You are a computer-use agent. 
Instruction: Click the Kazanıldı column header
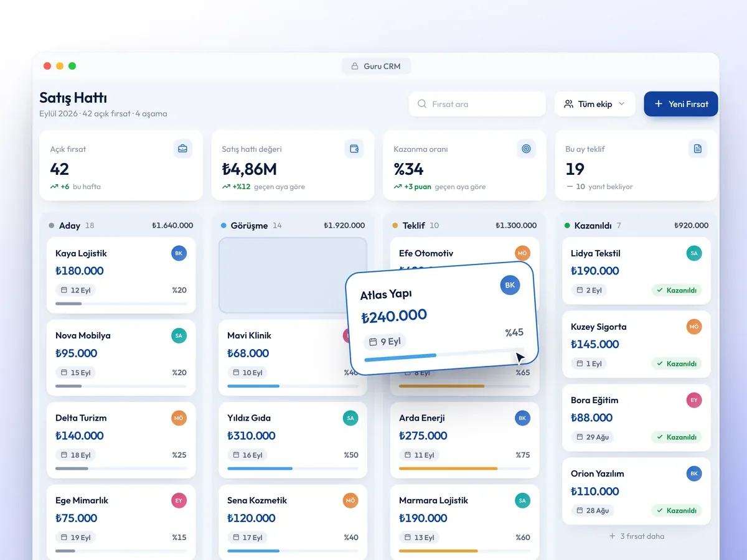tap(636, 225)
